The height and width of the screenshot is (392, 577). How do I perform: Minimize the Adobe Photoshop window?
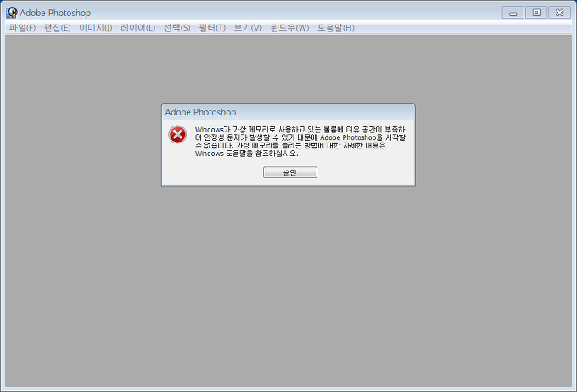point(513,13)
